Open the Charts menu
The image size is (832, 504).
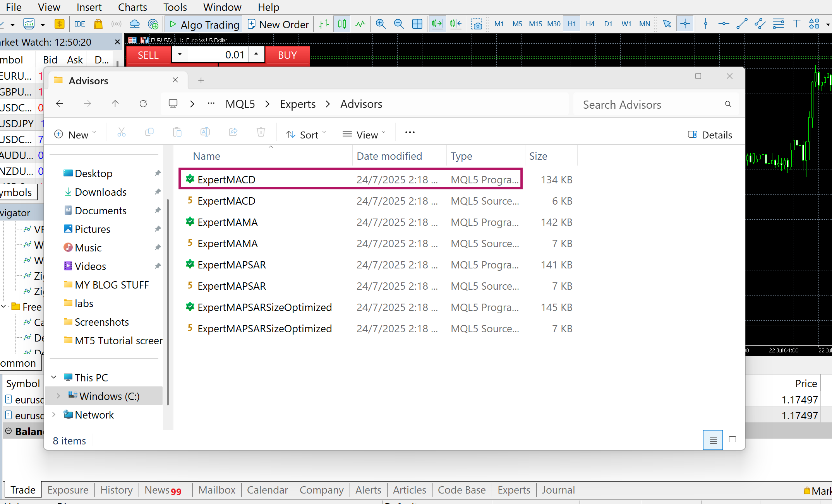132,7
